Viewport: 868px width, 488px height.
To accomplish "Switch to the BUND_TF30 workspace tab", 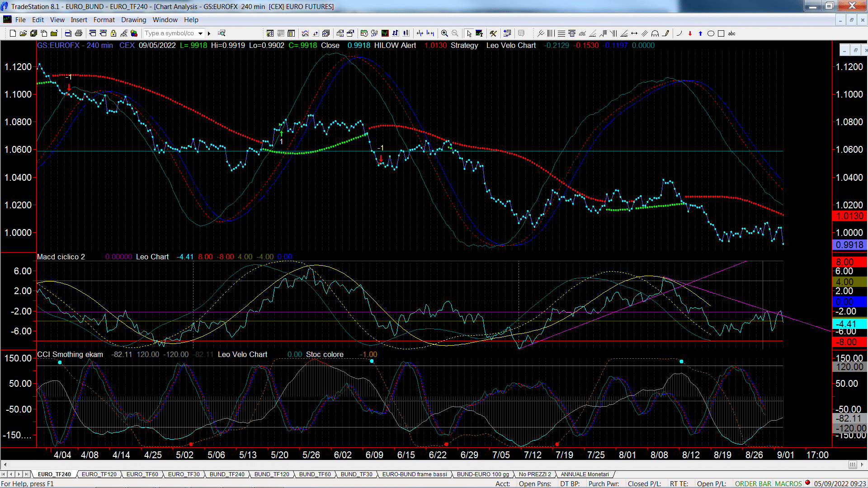I will pos(356,474).
